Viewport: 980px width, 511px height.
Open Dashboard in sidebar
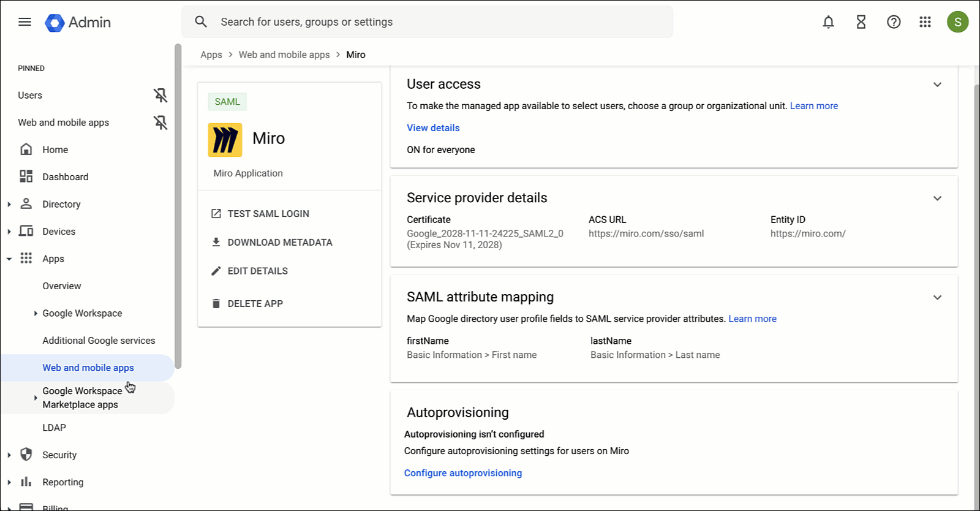click(x=66, y=176)
